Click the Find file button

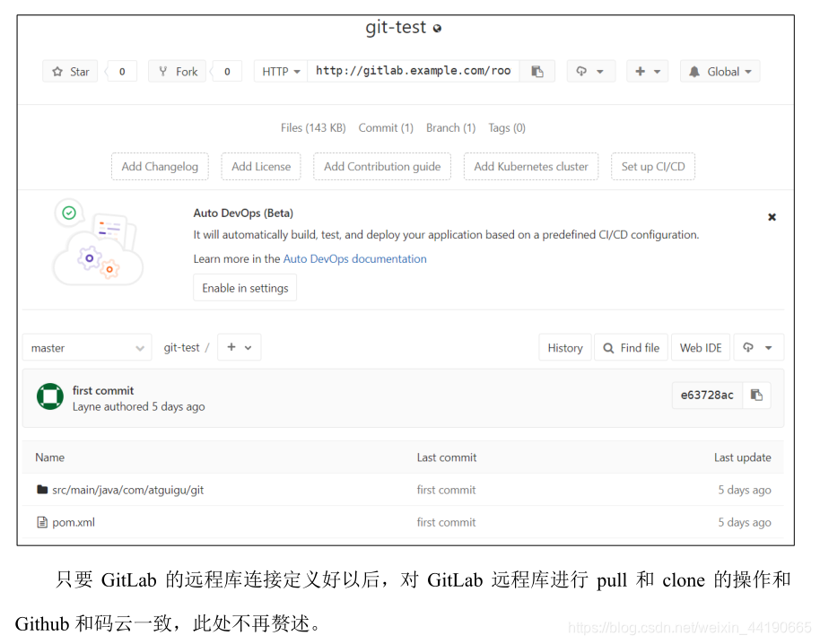click(632, 348)
